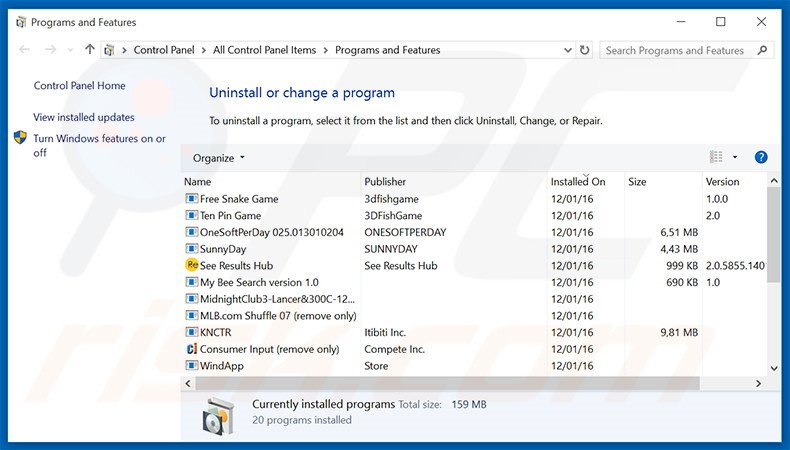Expand the address bar history dropdown

[568, 50]
